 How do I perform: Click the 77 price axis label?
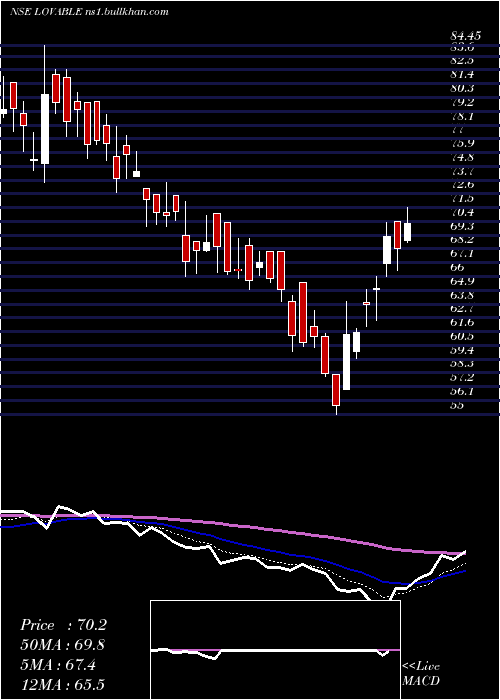458,130
